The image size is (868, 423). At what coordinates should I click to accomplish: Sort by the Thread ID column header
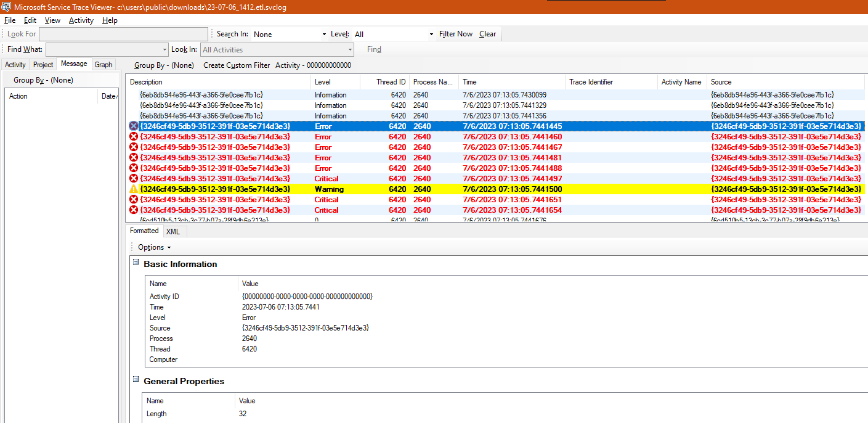(x=384, y=82)
